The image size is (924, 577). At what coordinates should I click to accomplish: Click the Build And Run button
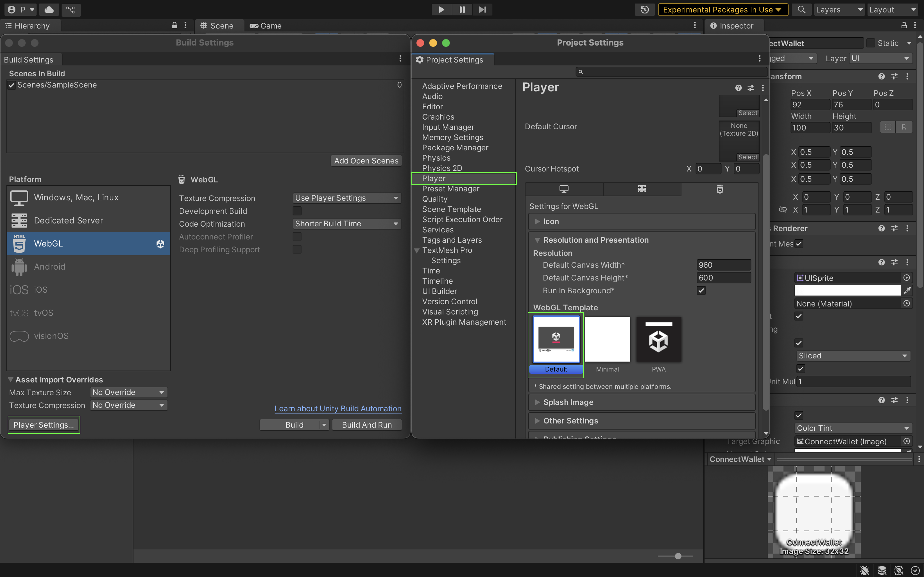366,425
